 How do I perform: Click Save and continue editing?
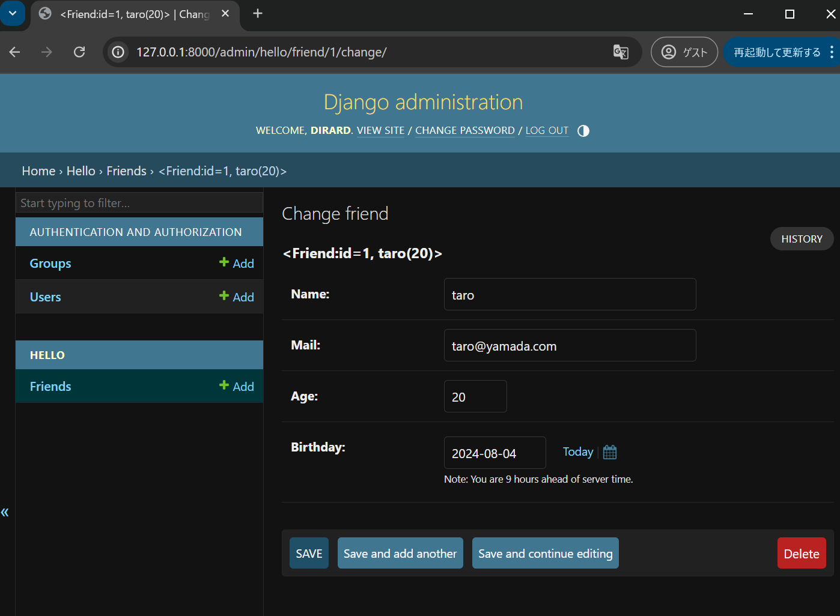tap(546, 553)
